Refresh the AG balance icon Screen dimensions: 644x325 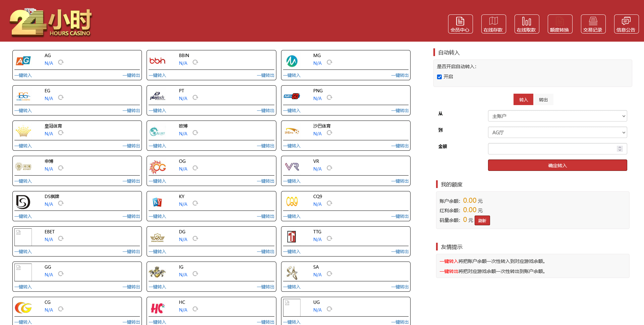tap(61, 62)
